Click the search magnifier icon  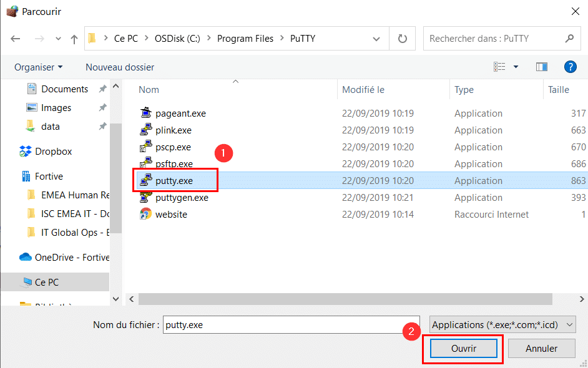coord(570,38)
